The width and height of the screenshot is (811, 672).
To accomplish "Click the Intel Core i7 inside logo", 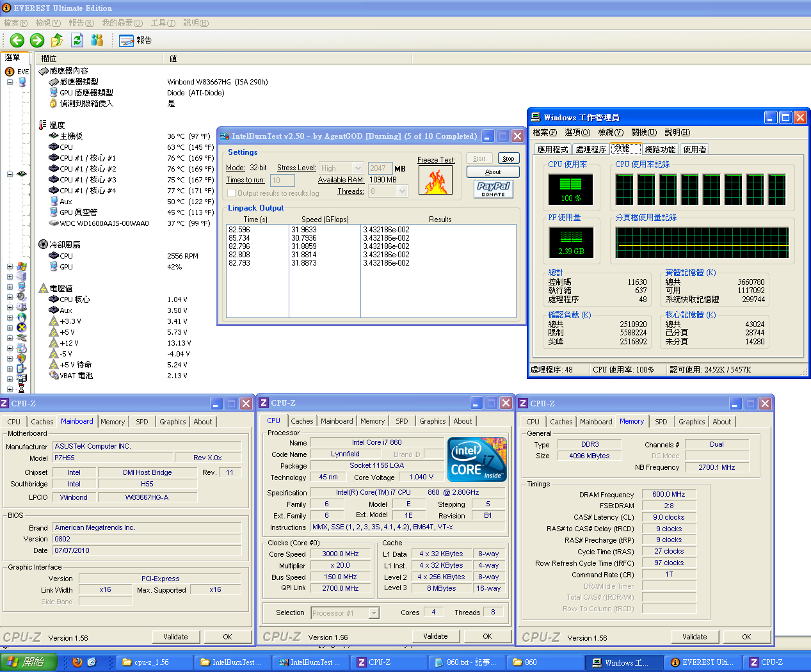I will click(x=478, y=460).
